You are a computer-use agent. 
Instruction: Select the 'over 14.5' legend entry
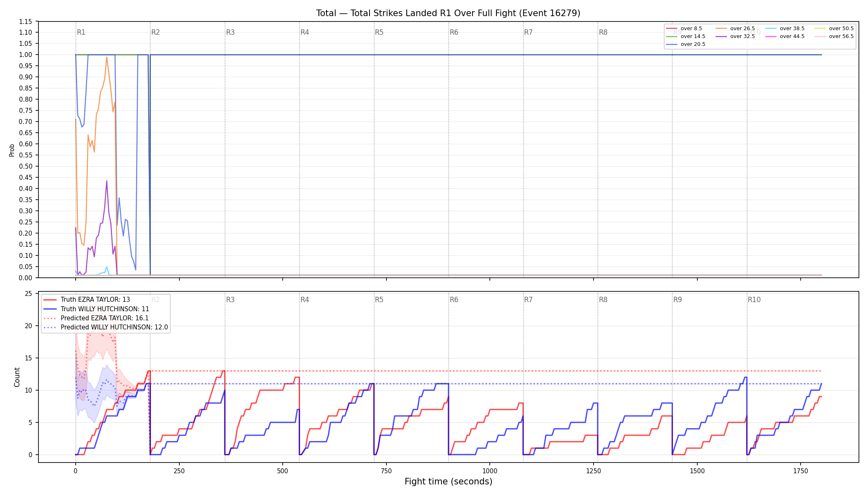(x=686, y=36)
